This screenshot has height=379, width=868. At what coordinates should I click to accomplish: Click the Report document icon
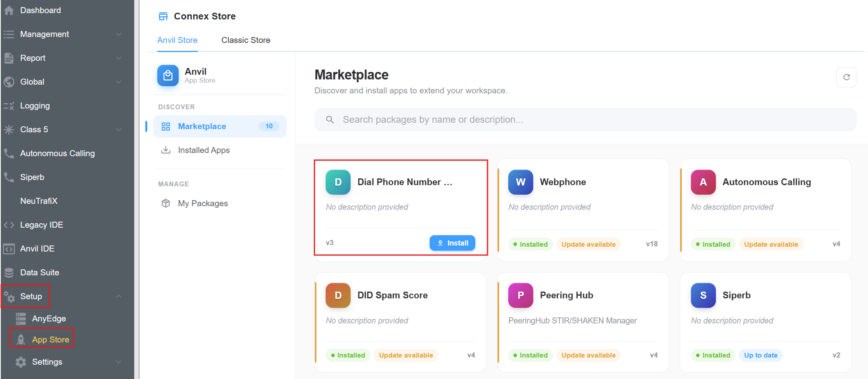9,58
